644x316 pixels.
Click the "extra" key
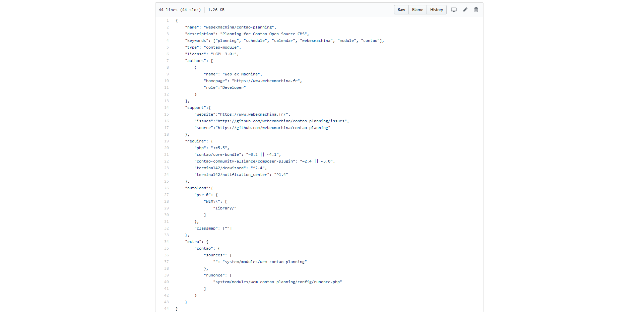point(193,242)
